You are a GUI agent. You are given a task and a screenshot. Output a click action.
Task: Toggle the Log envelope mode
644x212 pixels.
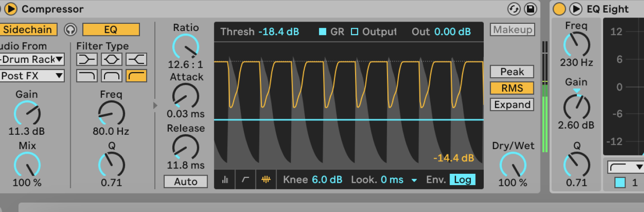(x=462, y=180)
